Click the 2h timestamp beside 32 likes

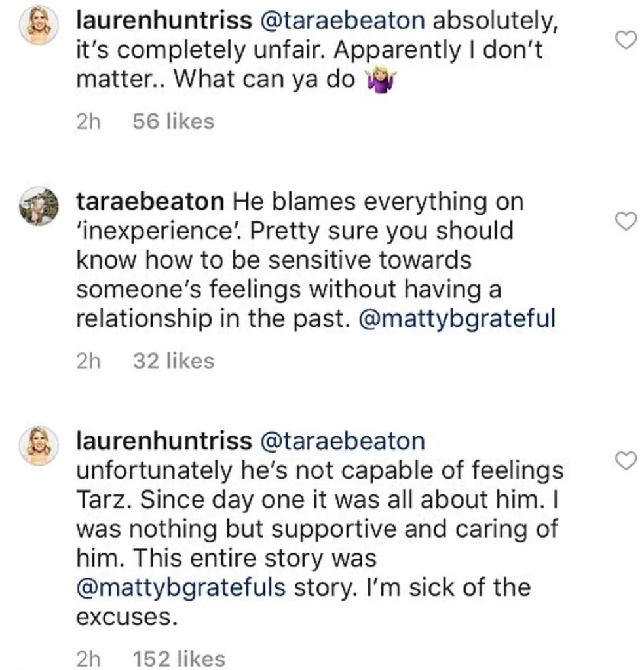coord(88,361)
